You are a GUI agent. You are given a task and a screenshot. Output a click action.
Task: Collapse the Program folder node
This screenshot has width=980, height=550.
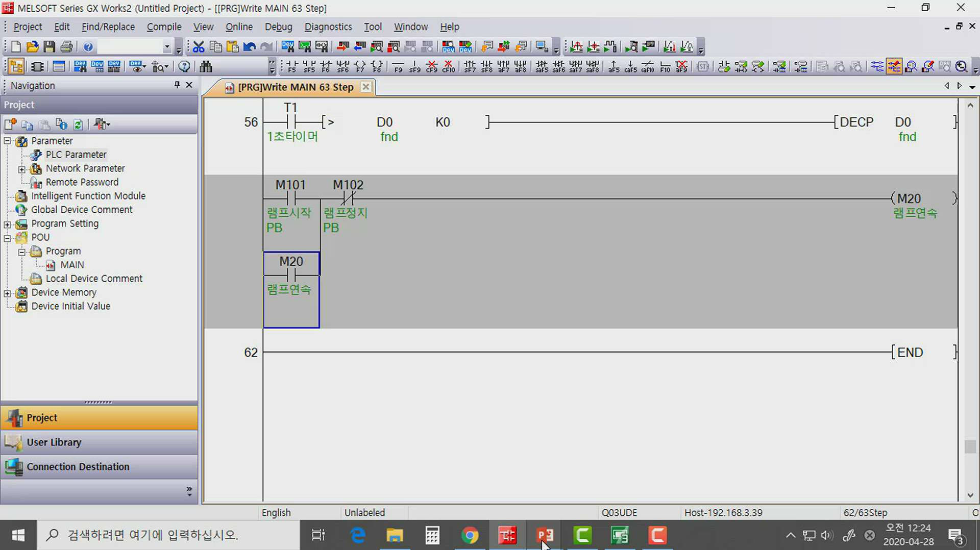pyautogui.click(x=22, y=252)
